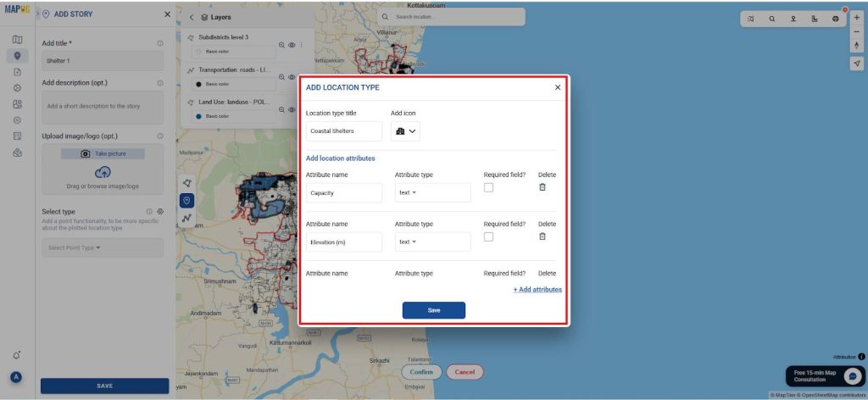
Task: Open the upload file sidebar icon
Action: click(17, 72)
